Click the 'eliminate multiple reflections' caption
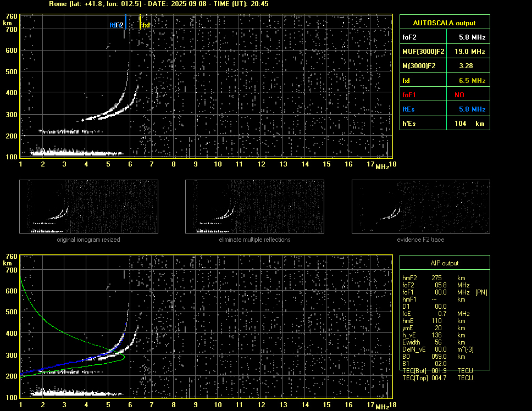Image resolution: width=532 pixels, height=411 pixels. coord(254,240)
